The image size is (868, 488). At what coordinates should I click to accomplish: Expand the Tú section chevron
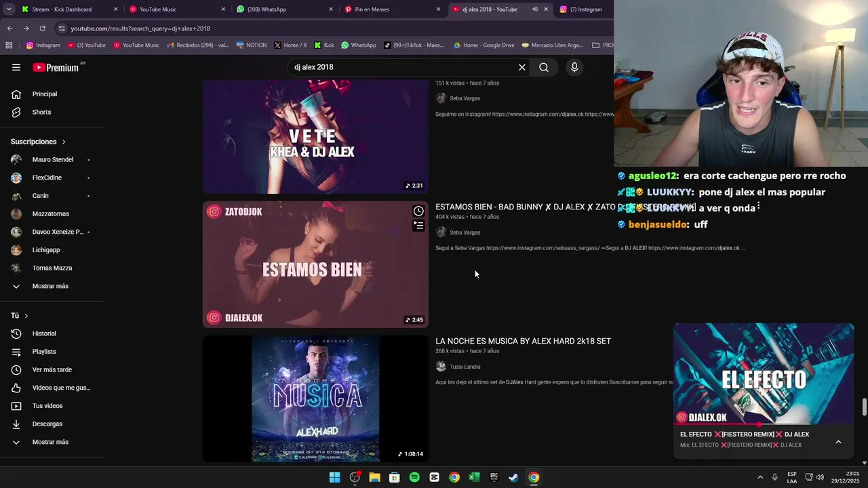click(26, 316)
